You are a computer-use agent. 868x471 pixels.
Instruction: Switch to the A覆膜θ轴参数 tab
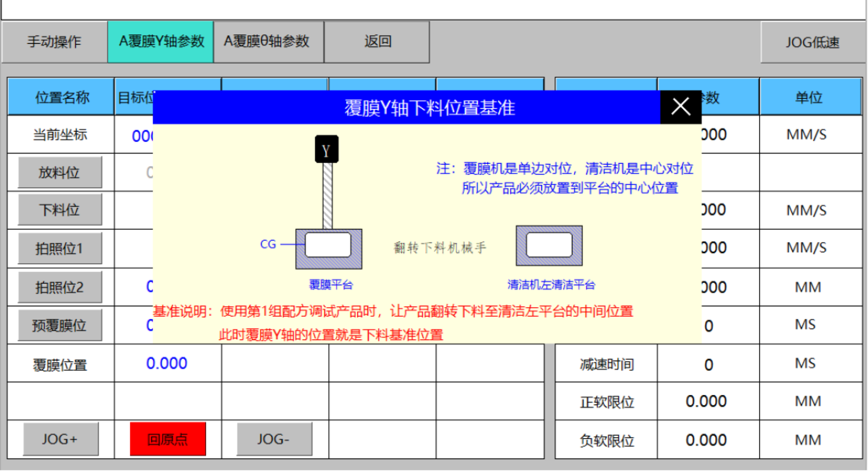coord(268,42)
